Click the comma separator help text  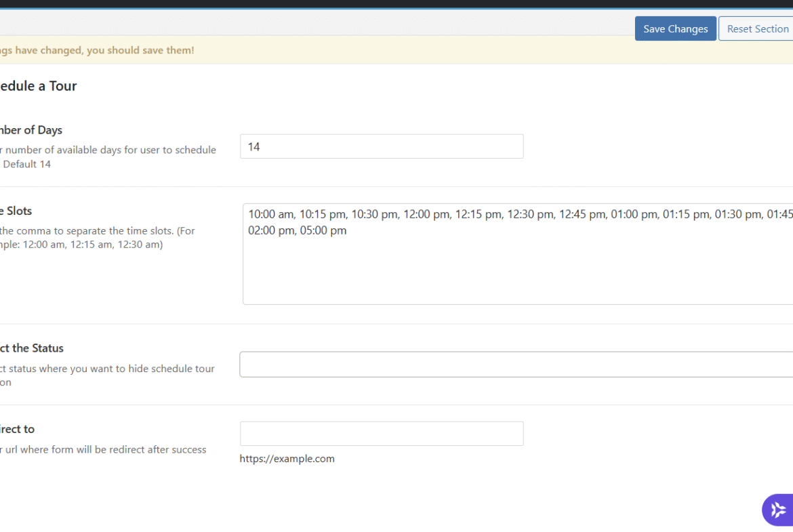(97, 231)
